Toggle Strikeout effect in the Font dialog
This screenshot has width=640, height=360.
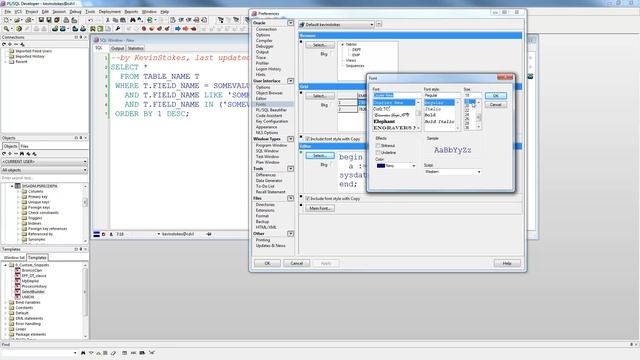(378, 145)
